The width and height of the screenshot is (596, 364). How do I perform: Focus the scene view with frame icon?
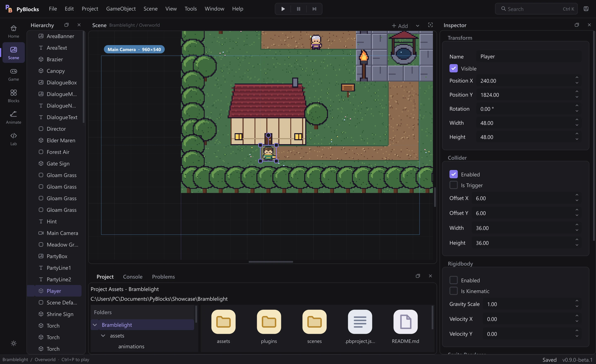[430, 25]
